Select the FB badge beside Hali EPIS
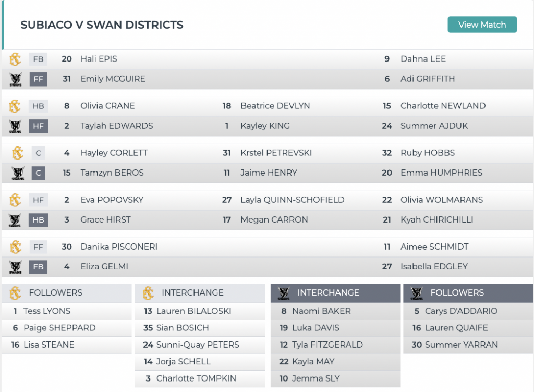 (38, 59)
